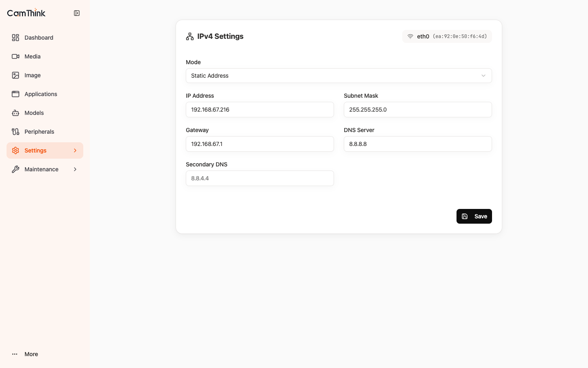Click the Mode label
This screenshot has height=368, width=588.
[x=193, y=62]
